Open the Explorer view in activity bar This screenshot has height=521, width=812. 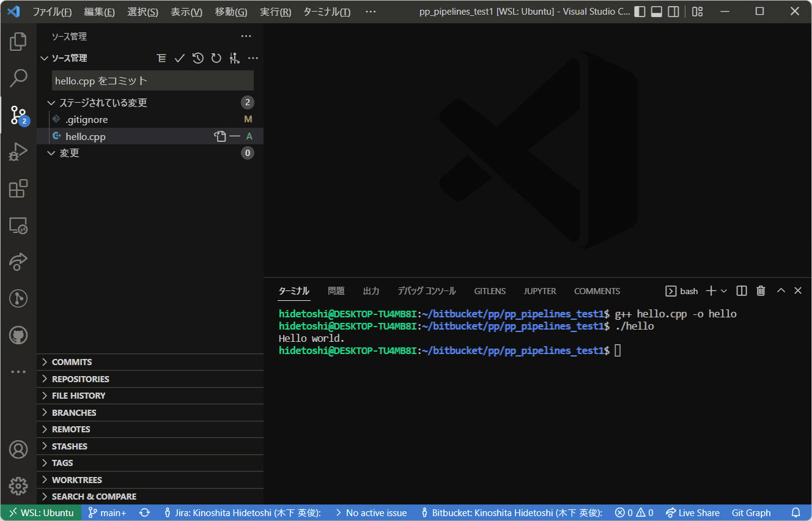pyautogui.click(x=18, y=42)
